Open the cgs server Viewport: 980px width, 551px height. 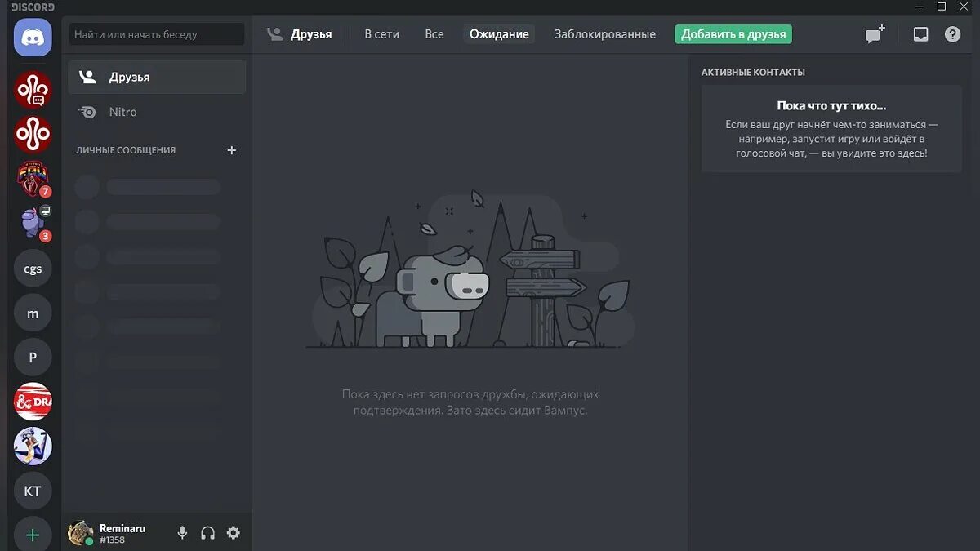click(x=33, y=268)
